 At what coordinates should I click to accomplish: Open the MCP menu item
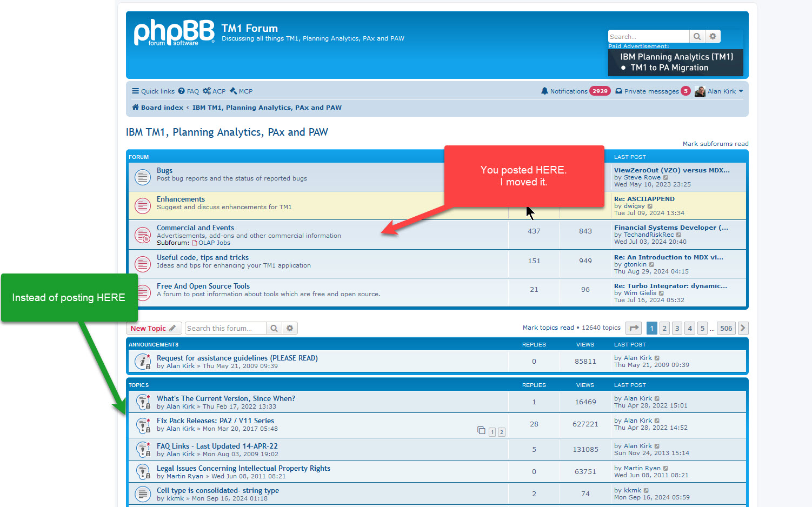click(241, 91)
